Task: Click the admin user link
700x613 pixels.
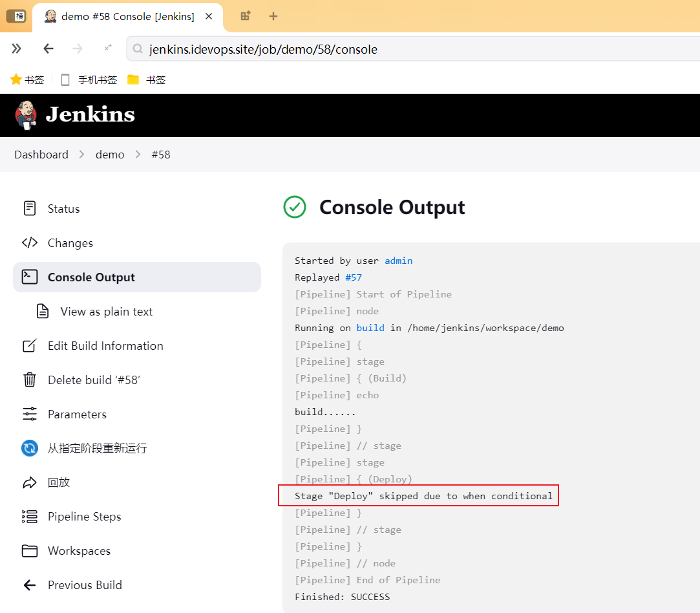Action: (x=399, y=261)
